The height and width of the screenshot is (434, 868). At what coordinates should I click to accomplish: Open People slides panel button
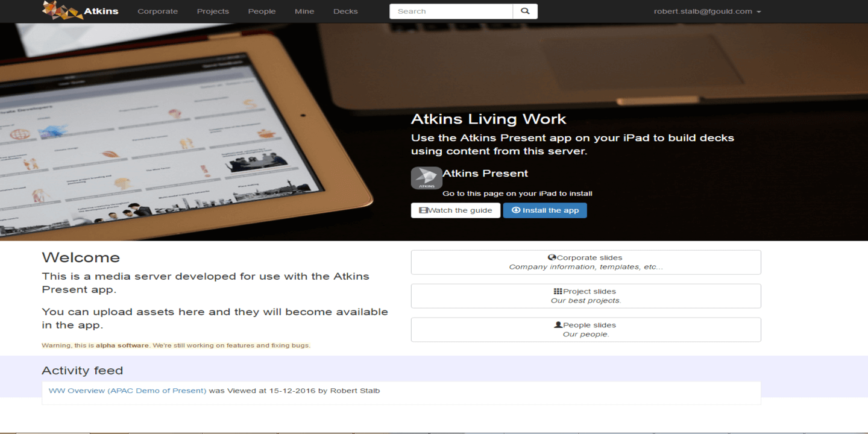click(586, 330)
